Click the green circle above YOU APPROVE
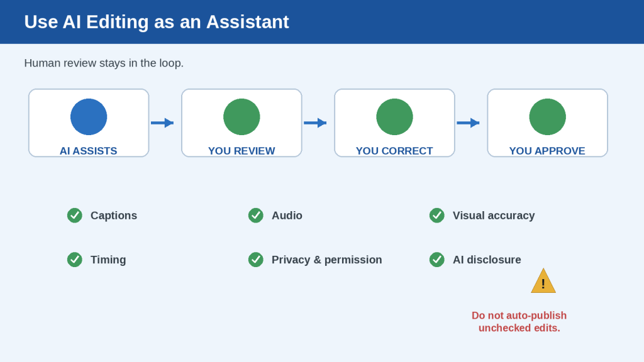This screenshot has height=362, width=644. [547, 116]
